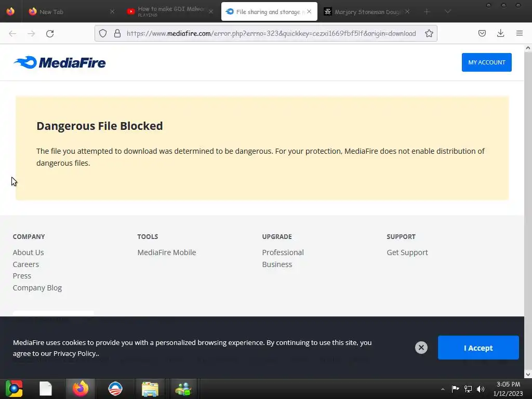Open MY ACCOUNT button
Screen dimensions: 532x399
tap(486, 62)
